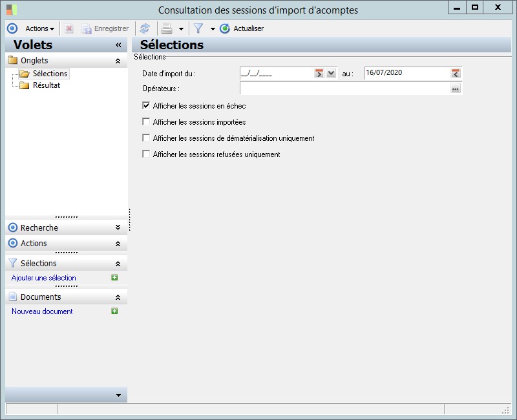This screenshot has width=517, height=420.
Task: Click the end date field 16/07/2020
Action: coord(407,73)
